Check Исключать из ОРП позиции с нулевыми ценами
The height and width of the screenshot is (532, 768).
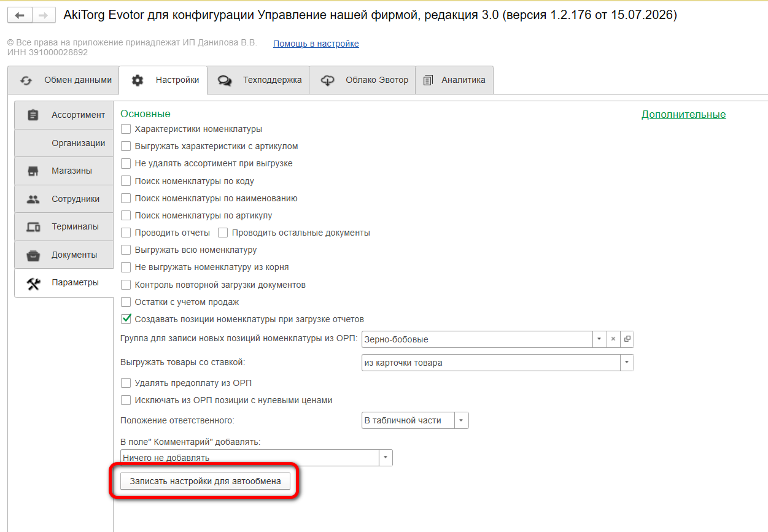click(x=126, y=401)
